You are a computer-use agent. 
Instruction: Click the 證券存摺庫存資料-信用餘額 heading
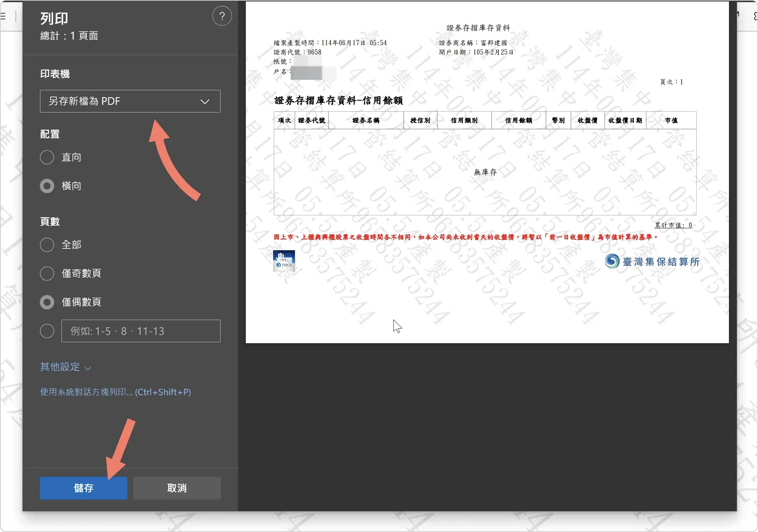coord(338,101)
